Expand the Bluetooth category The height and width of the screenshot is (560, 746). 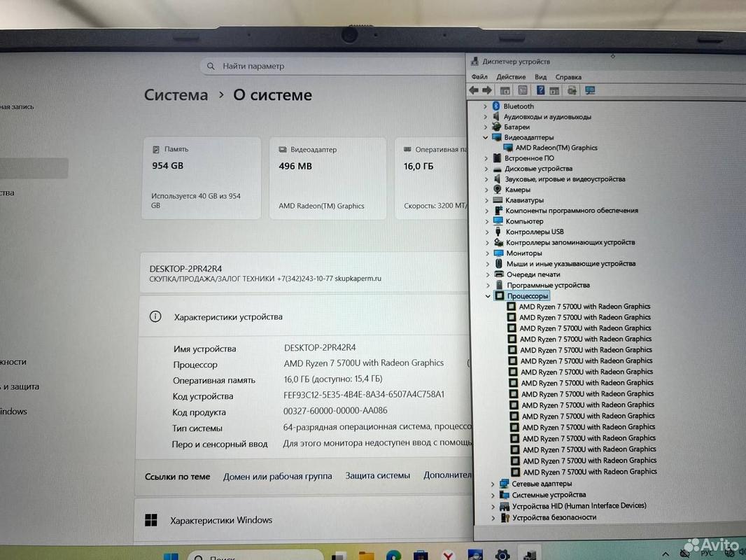(486, 106)
